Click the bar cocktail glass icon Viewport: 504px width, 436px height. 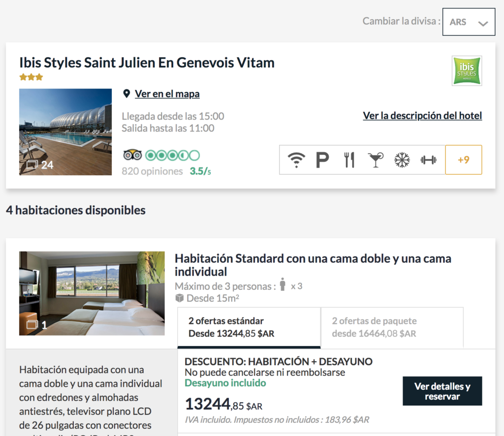pos(376,160)
